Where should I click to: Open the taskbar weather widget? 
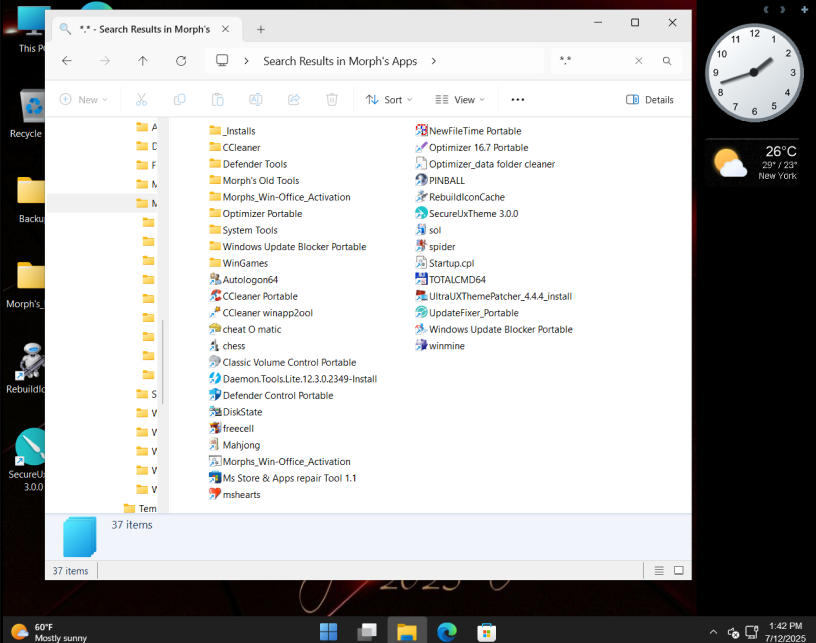[49, 632]
